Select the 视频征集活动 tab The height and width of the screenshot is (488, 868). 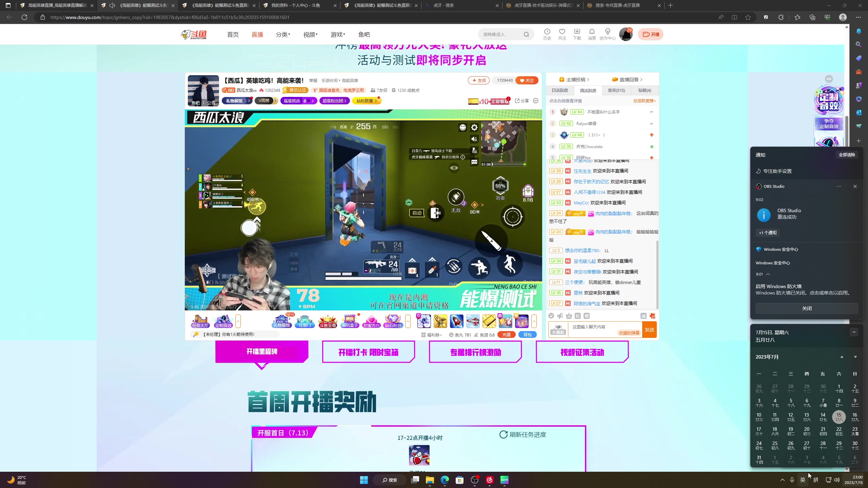coord(582,352)
